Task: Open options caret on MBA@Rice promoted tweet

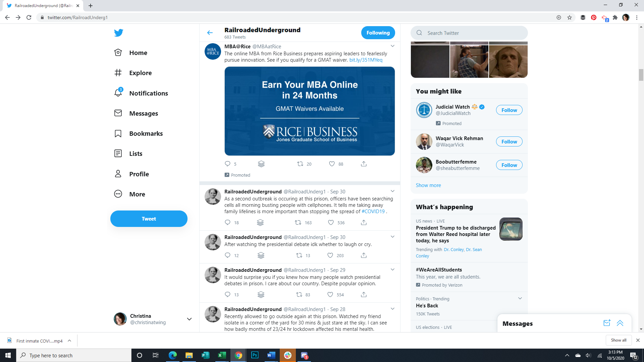Action: pyautogui.click(x=392, y=46)
